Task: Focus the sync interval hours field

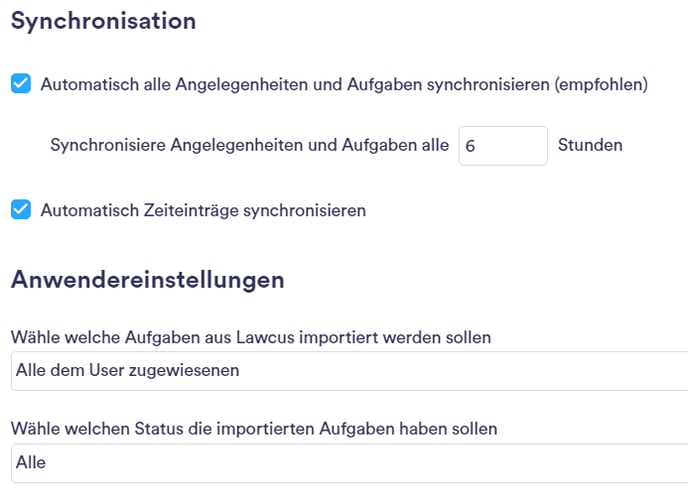Action: pyautogui.click(x=503, y=146)
